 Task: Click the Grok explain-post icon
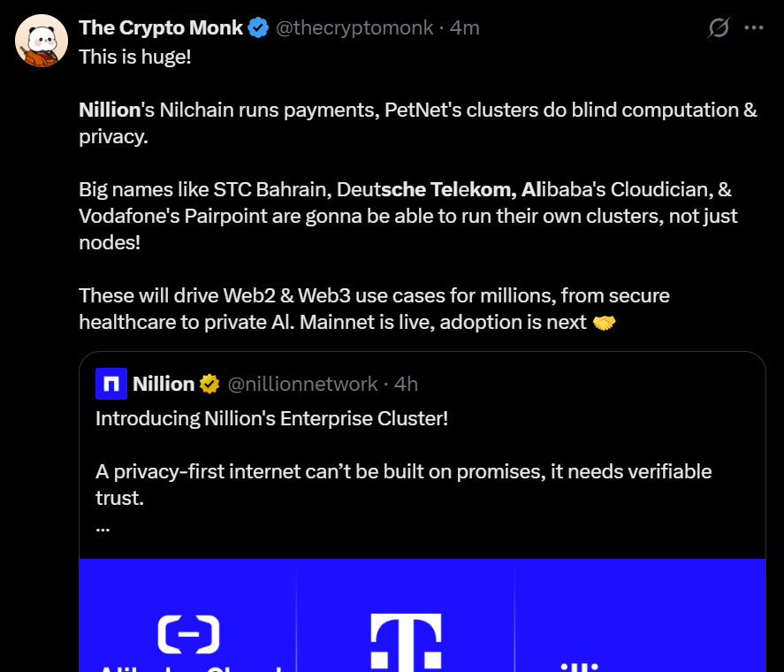click(x=719, y=27)
